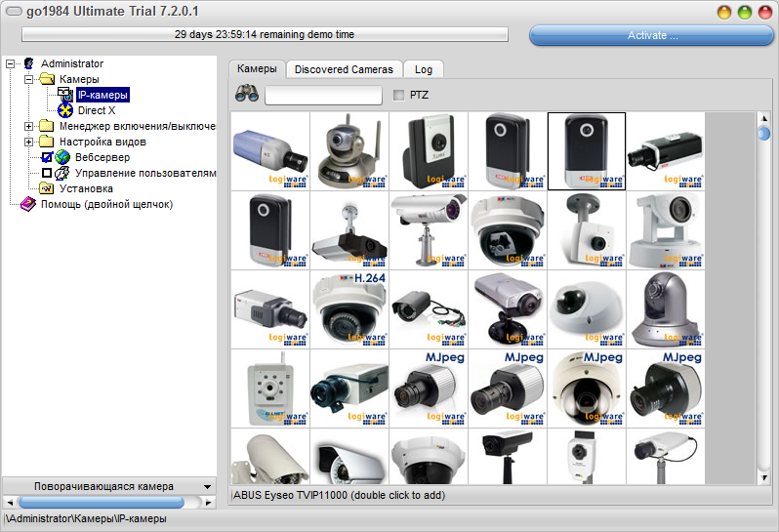Open the Discovered Cameras tab
The width and height of the screenshot is (779, 532).
pos(344,69)
